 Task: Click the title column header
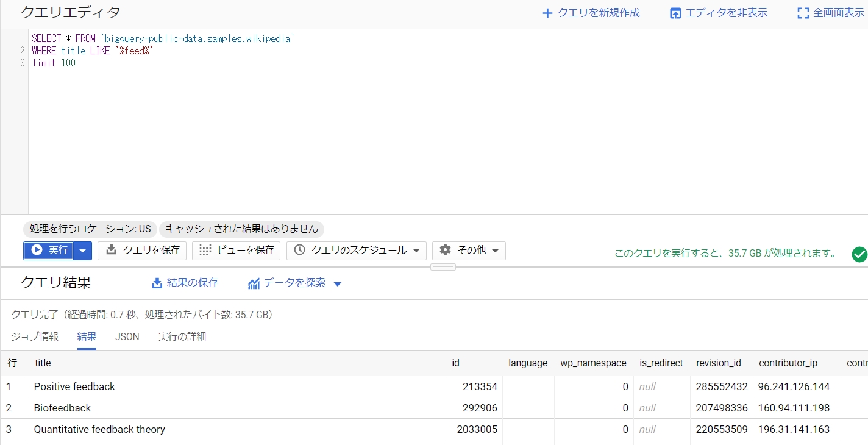(43, 363)
